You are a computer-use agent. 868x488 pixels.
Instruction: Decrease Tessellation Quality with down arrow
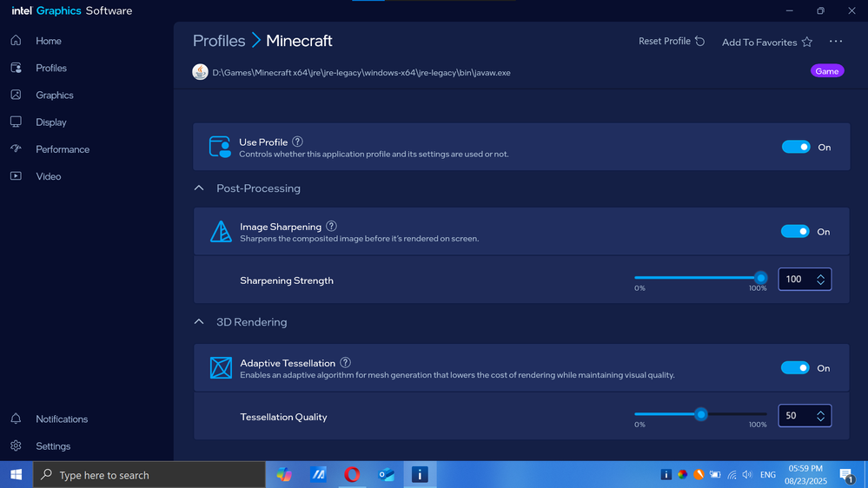[x=821, y=420]
